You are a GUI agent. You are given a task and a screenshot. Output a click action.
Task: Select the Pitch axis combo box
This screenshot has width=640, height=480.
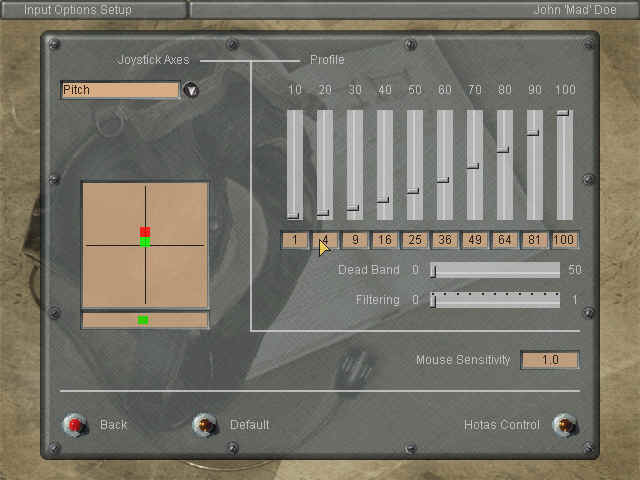pyautogui.click(x=120, y=90)
